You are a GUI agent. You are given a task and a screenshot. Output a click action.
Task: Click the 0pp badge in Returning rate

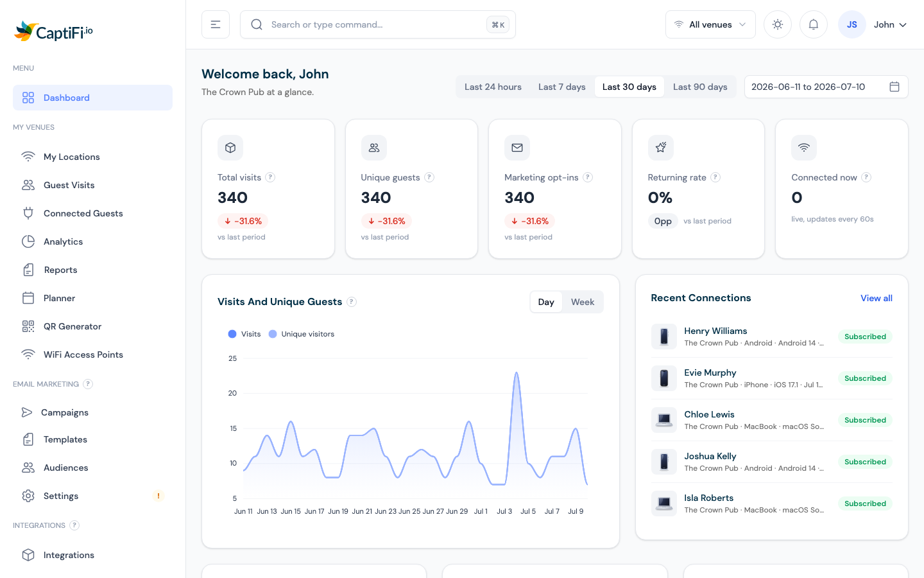pos(663,221)
